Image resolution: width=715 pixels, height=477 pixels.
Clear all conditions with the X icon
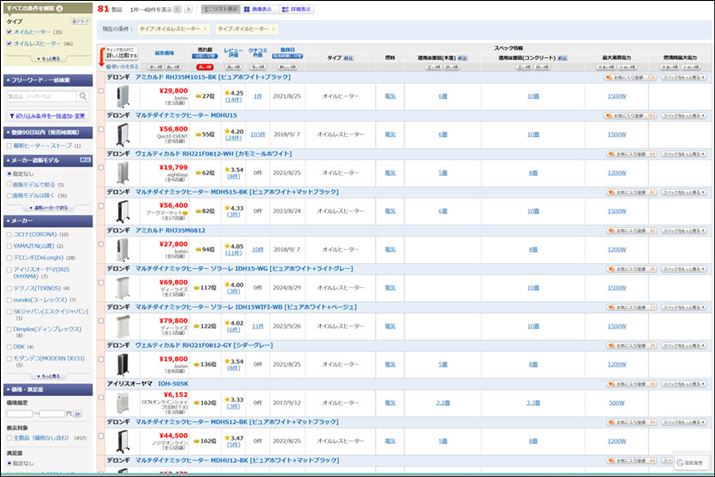(x=59, y=8)
